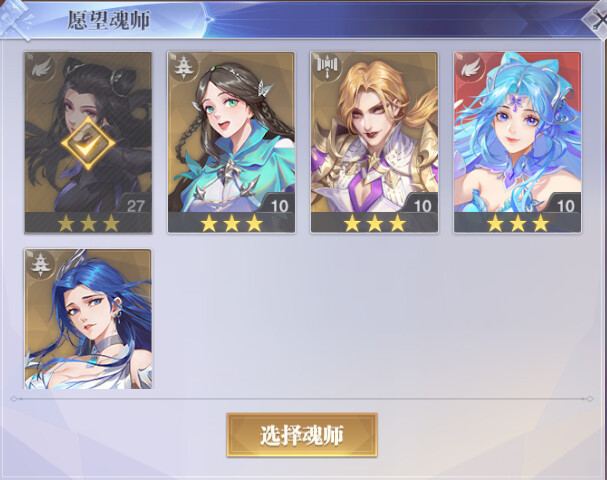Click three-star rating under green-eyed girl card
Image resolution: width=607 pixels, height=480 pixels.
[231, 223]
